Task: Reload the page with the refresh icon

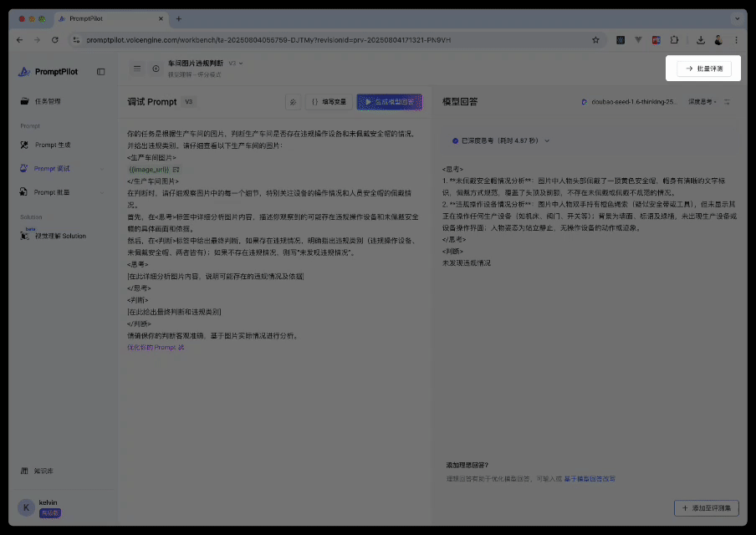Action: click(x=55, y=40)
